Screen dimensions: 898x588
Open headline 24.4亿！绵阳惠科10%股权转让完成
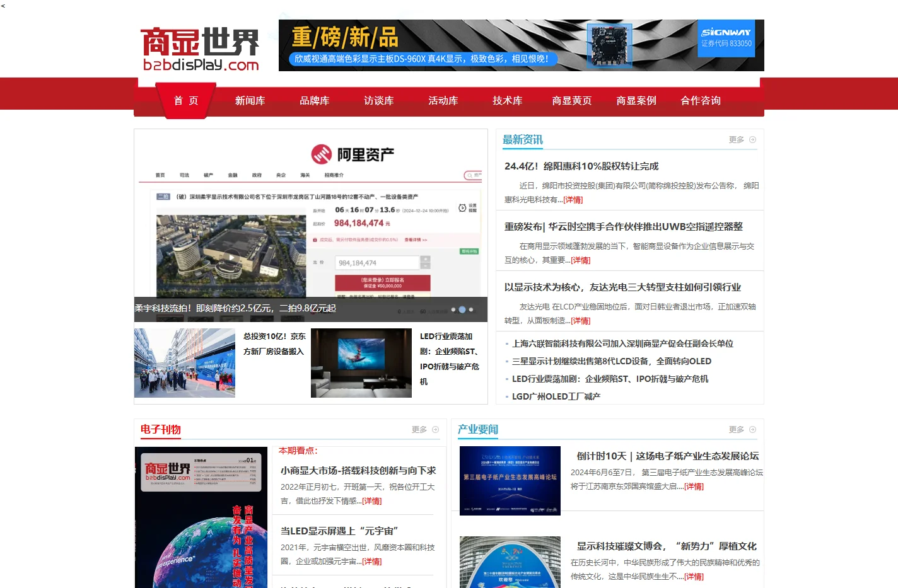(x=581, y=166)
